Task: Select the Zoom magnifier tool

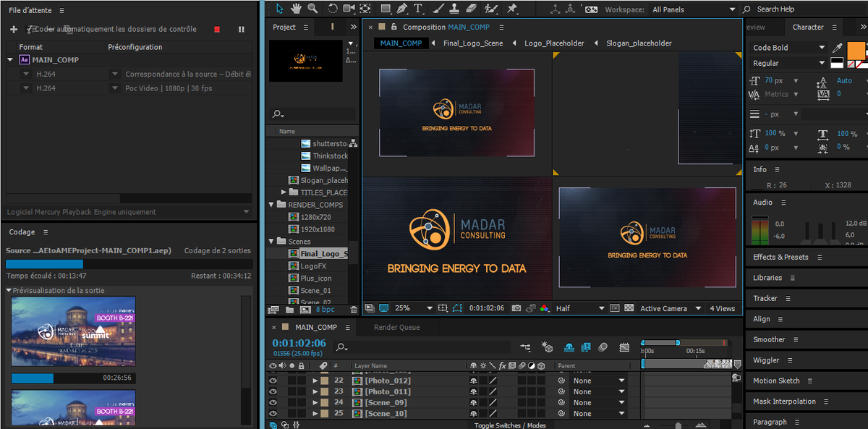Action: [312, 8]
